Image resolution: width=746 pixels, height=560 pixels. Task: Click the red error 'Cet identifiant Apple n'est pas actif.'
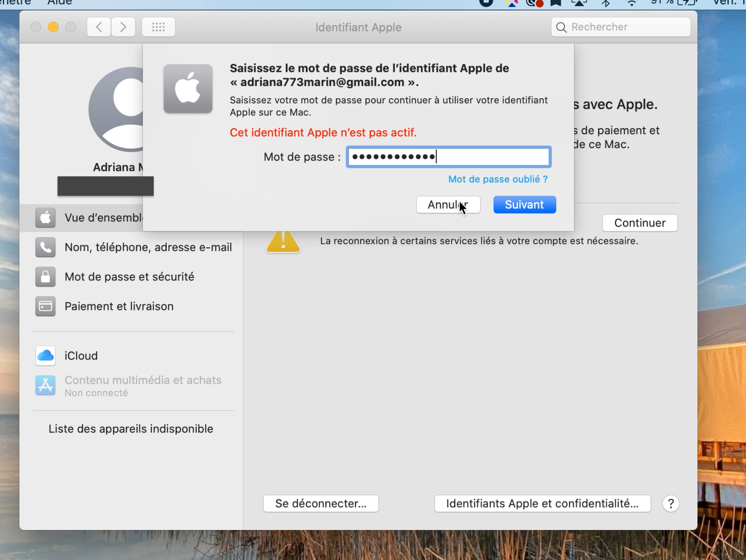coord(323,132)
